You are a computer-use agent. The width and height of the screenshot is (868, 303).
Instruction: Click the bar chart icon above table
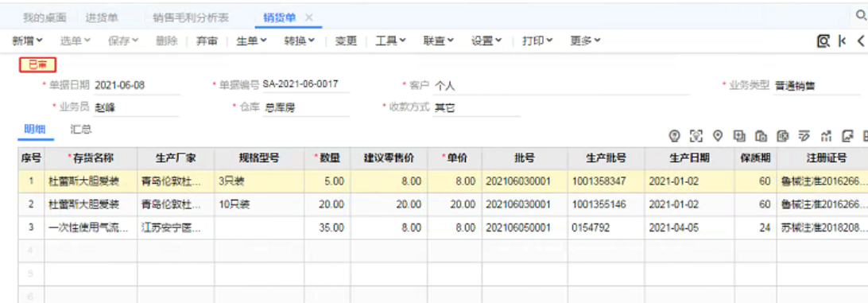827,135
